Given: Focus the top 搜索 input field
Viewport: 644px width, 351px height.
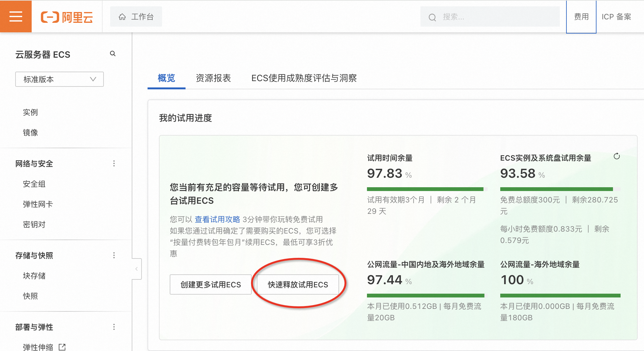Looking at the screenshot, I should pyautogui.click(x=490, y=17).
